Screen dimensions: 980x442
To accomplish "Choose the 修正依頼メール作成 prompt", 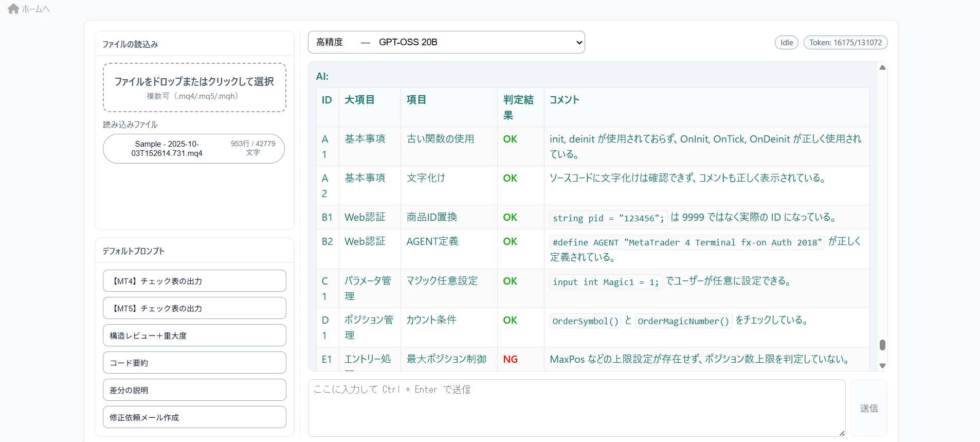I will 194,417.
